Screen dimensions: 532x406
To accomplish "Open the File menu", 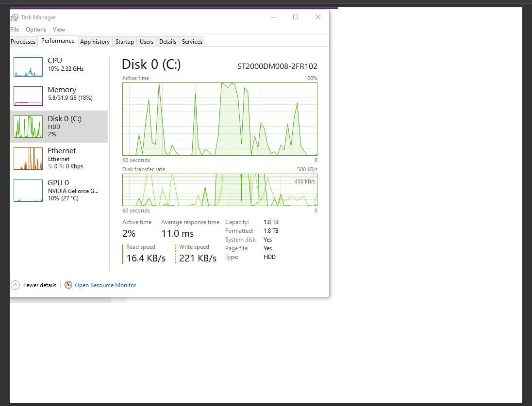I will pos(15,30).
